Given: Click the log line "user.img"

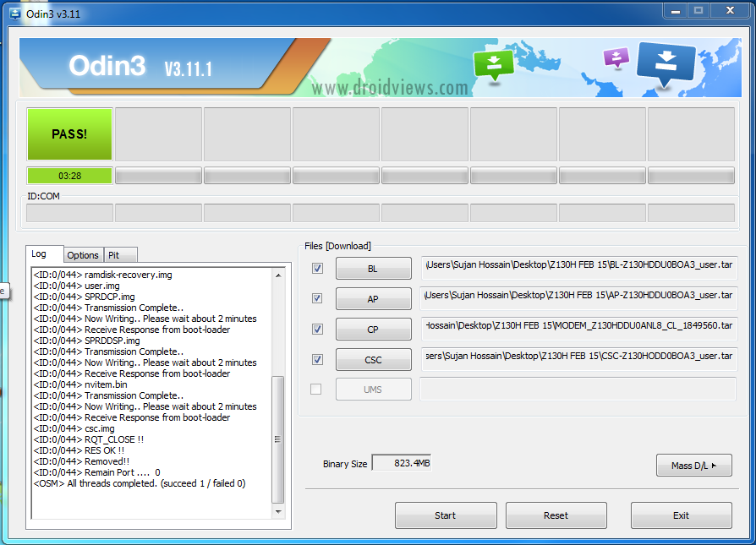Looking at the screenshot, I should point(77,286).
